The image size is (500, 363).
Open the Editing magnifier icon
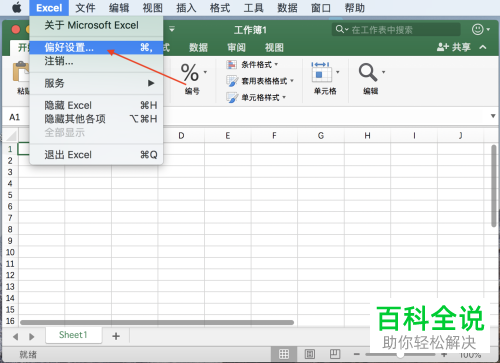[x=368, y=72]
